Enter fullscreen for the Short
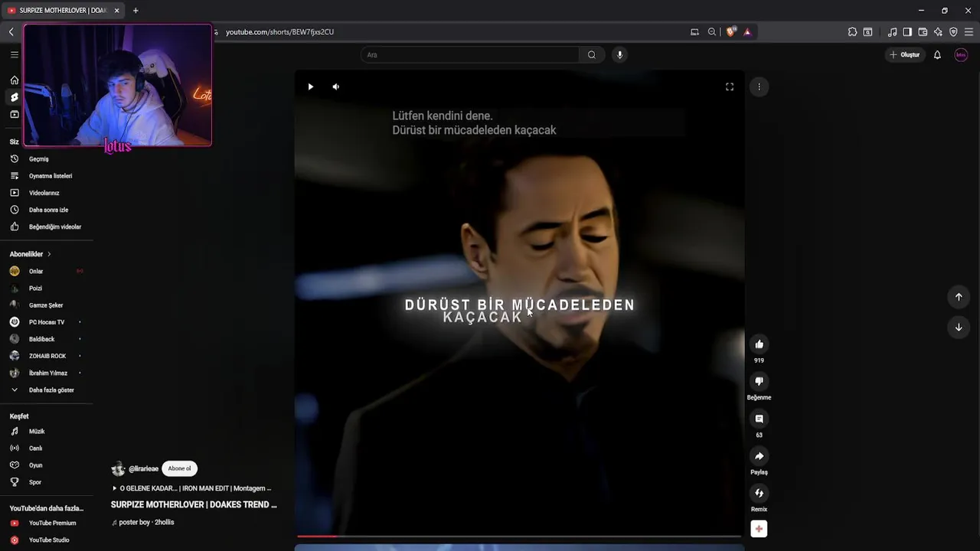The height and width of the screenshot is (551, 980). pyautogui.click(x=730, y=86)
